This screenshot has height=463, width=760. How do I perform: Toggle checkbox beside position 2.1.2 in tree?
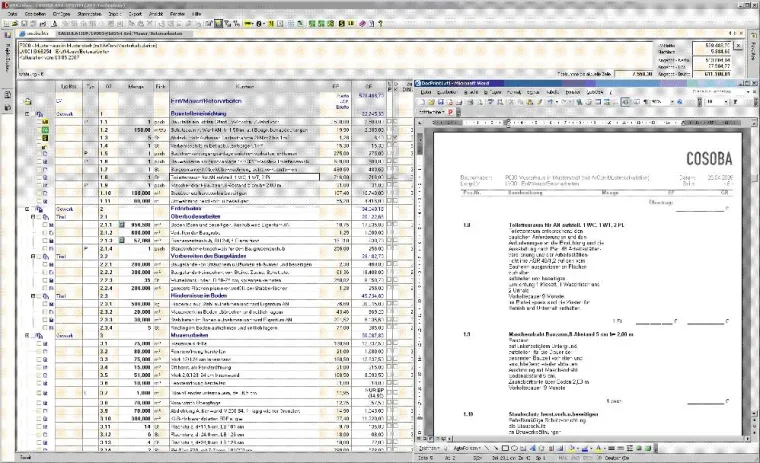click(47, 235)
